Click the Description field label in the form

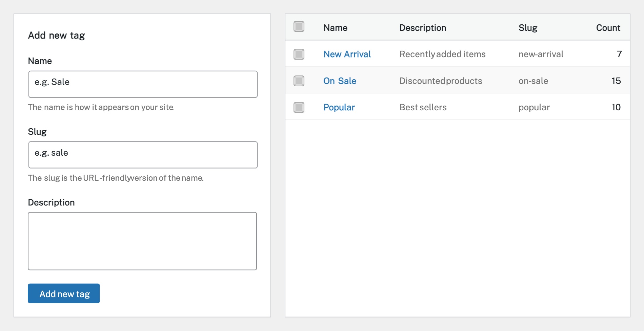pyautogui.click(x=51, y=202)
